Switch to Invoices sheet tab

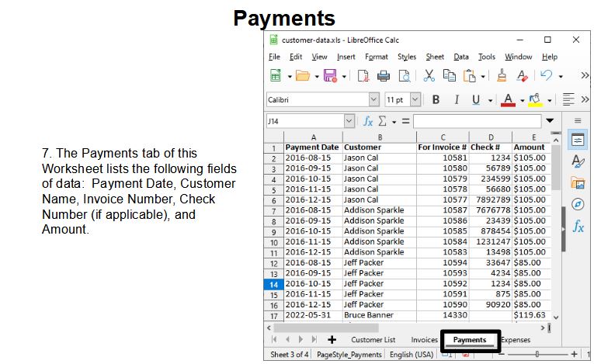click(424, 340)
